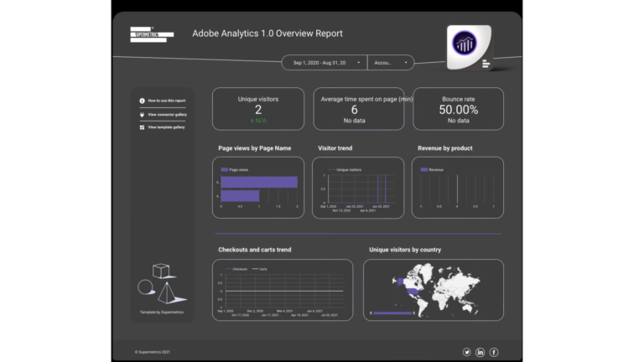Click the Adobe Analytics 1.0 Overview Report title

tap(267, 34)
